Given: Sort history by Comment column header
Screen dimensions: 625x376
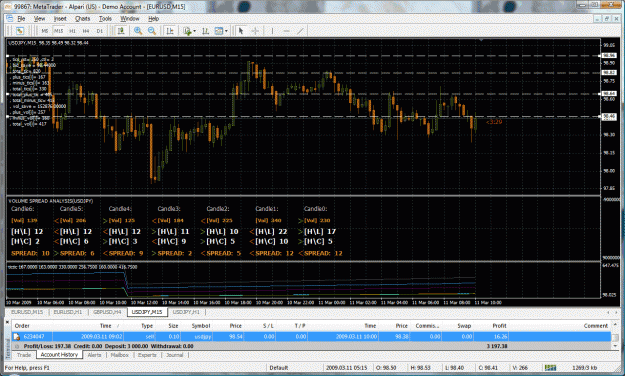Looking at the screenshot, I should click(x=596, y=326).
